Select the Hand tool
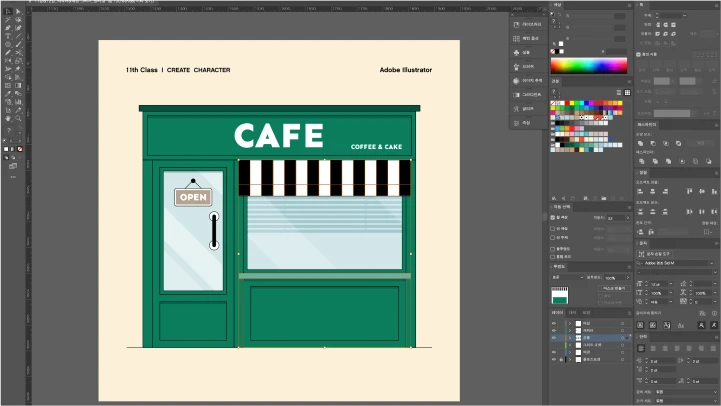The width and height of the screenshot is (721, 406). click(8, 119)
